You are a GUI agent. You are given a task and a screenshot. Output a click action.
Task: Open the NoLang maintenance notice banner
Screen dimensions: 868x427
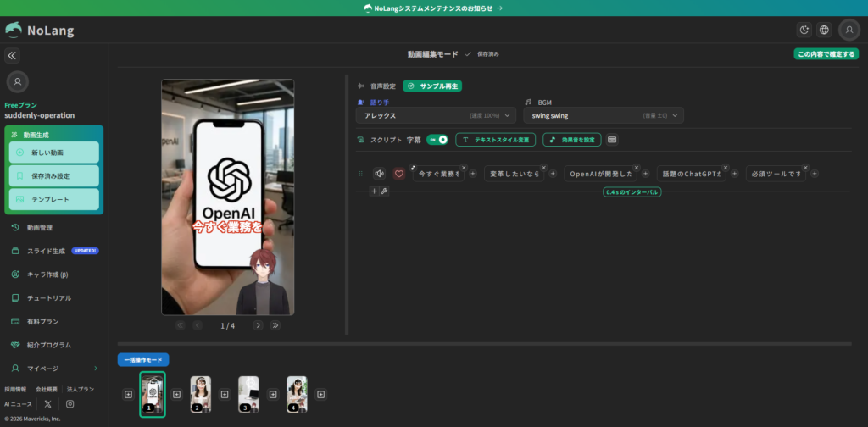tap(433, 8)
